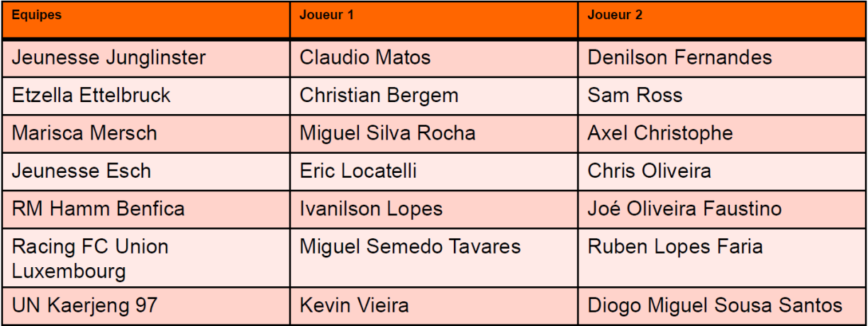Select the Jeunesse Junglinster cell
Screen dimensions: 868x326
pos(108,57)
